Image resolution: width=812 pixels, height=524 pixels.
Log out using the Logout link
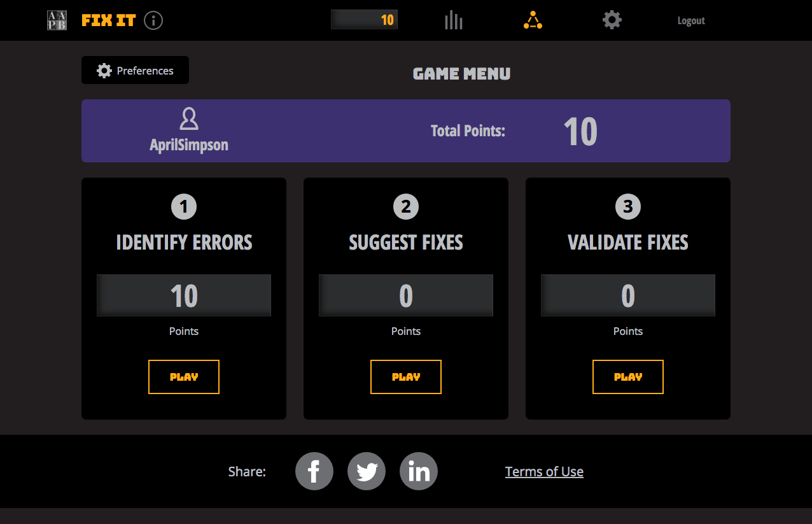pyautogui.click(x=691, y=20)
